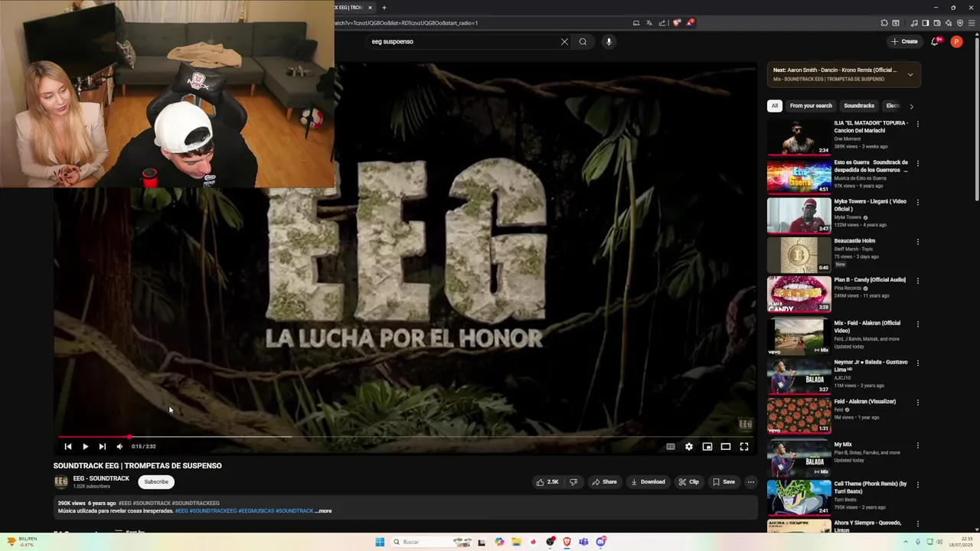Open the ILIA EL MATADOR TOPURIA thumbnail

[x=799, y=137]
